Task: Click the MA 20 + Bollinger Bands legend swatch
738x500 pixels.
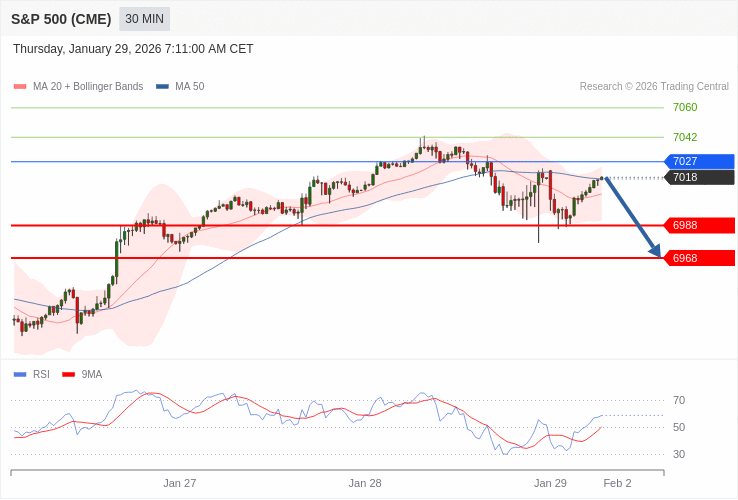Action: (x=20, y=87)
